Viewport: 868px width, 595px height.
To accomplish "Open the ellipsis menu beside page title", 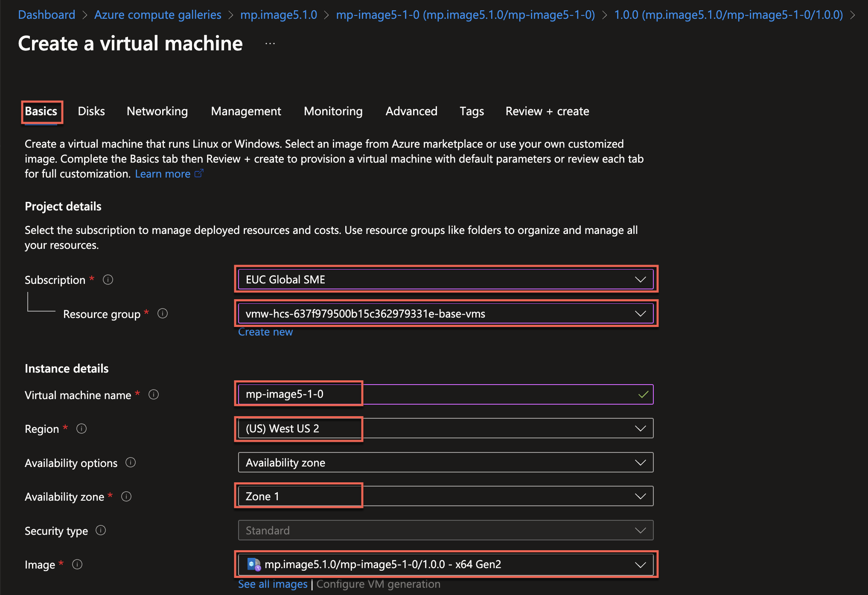I will click(x=270, y=44).
